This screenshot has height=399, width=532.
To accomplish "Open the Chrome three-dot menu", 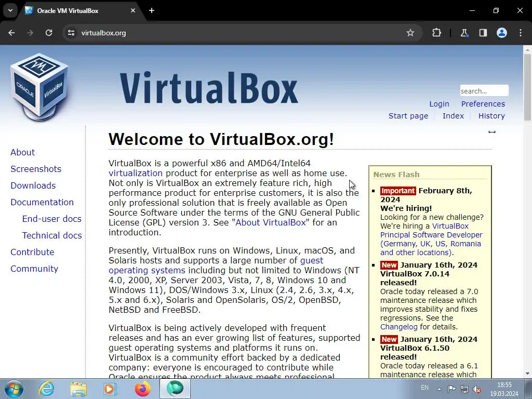I will point(521,33).
